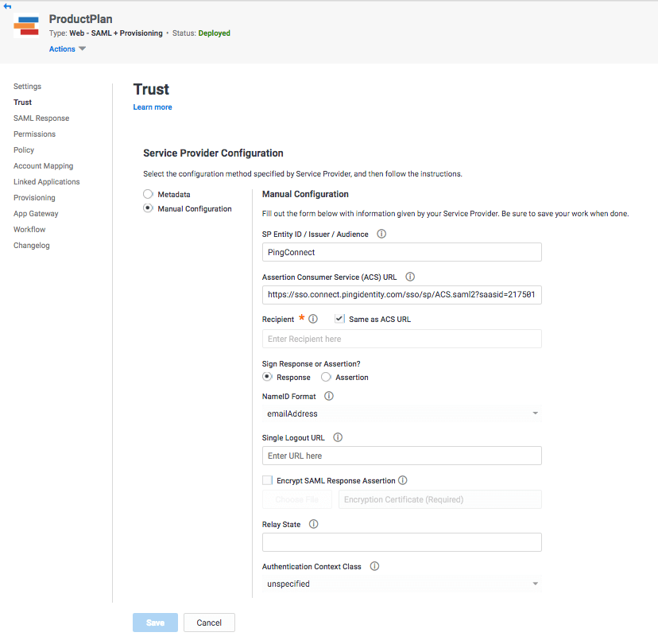Focus the SP Entity ID input field
This screenshot has height=644, width=658.
click(401, 252)
